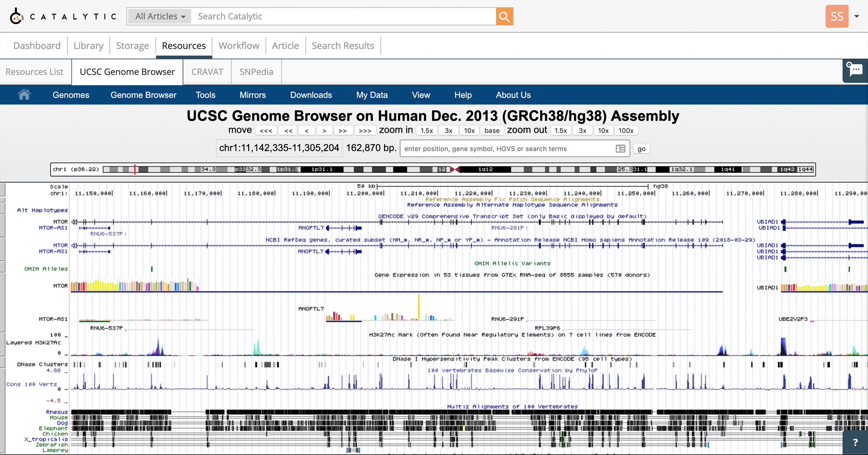Click the 1q12 band on ideogram

485,169
